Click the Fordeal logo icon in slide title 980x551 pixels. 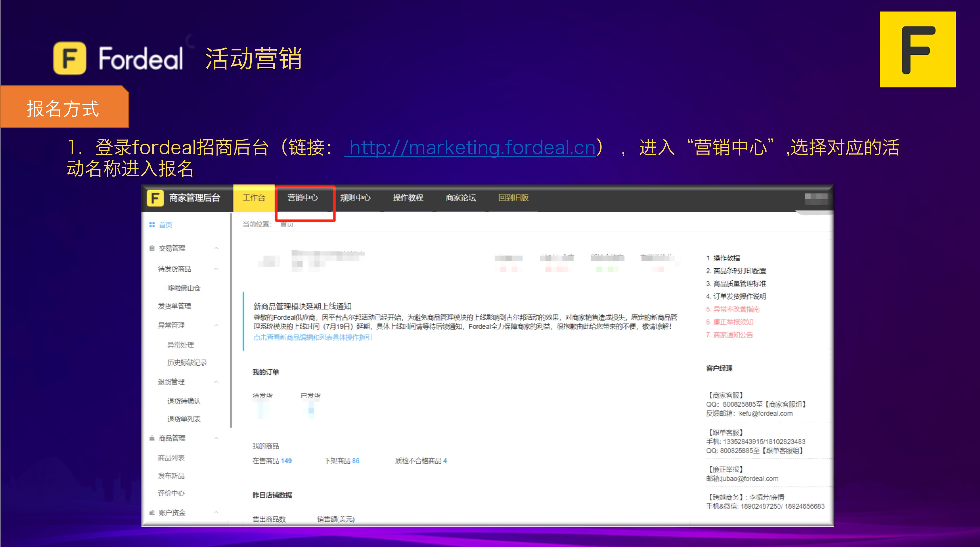point(70,58)
